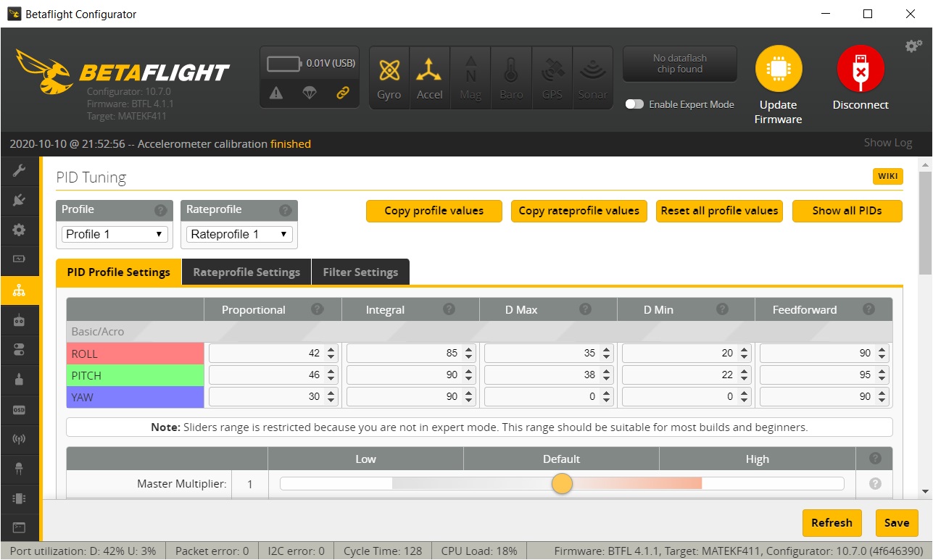Screen dimensions: 933x560
Task: Open the WIKI link button
Action: coord(888,176)
